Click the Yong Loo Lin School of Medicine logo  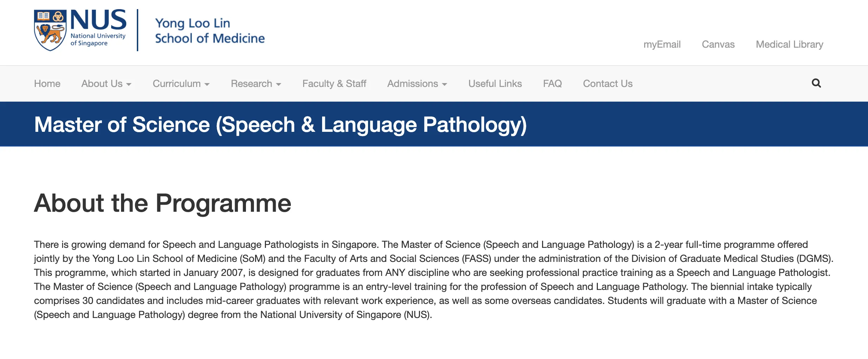point(209,31)
